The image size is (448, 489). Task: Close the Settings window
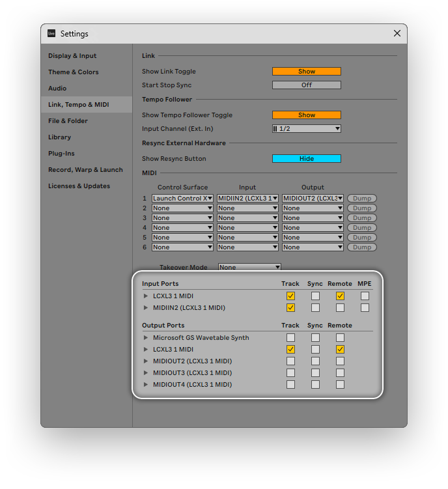coord(397,33)
